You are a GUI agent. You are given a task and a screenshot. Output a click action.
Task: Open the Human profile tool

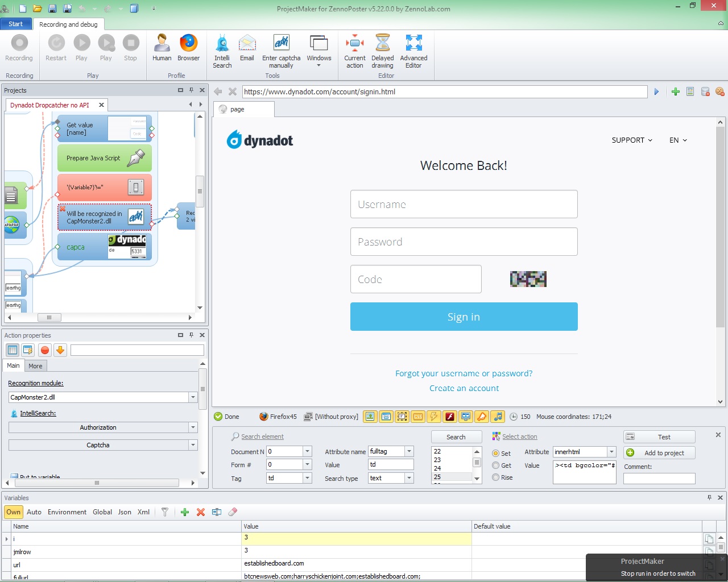(x=162, y=48)
